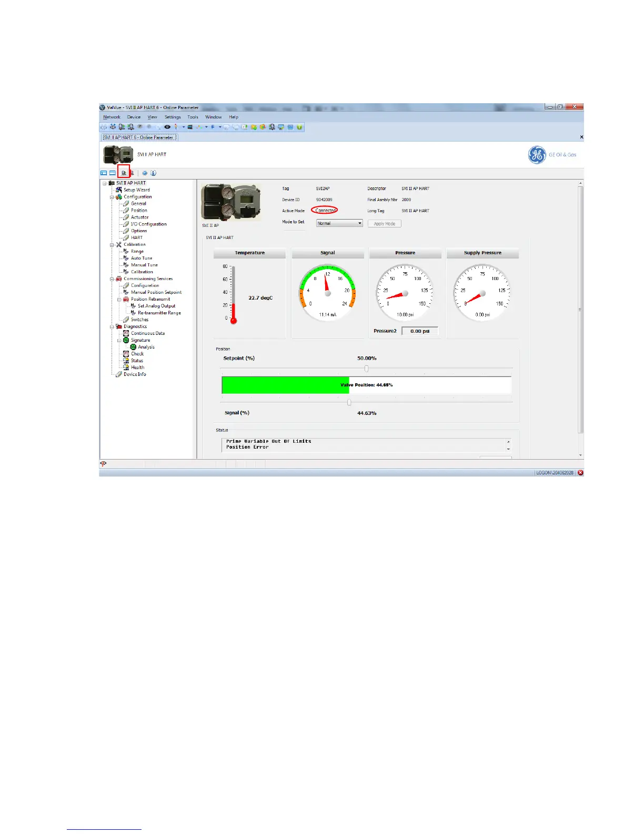Screen dimensions: 644x834
Task: Click the device icon inside the highlighted toolbar slot
Action: [x=124, y=173]
